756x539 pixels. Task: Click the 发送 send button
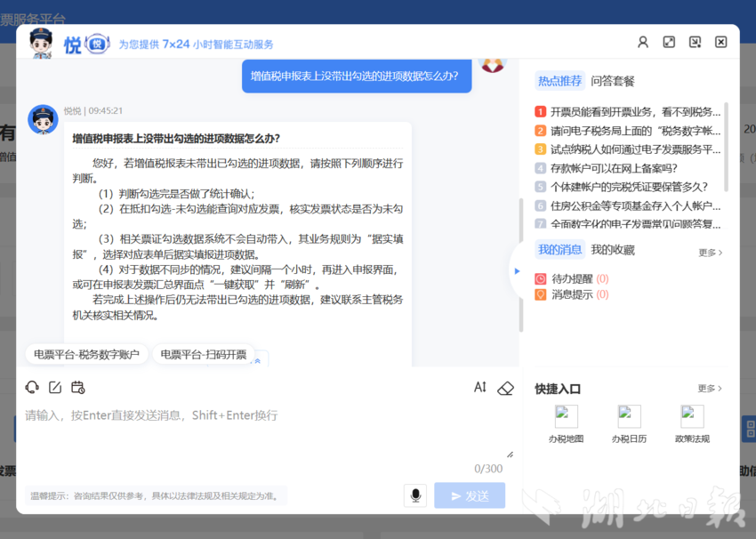coord(470,495)
